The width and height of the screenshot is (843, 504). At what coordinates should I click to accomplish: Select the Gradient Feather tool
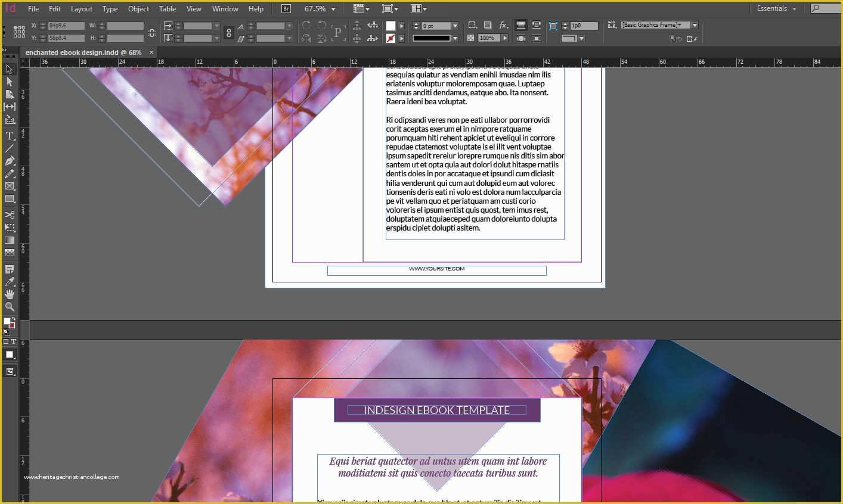(x=10, y=253)
